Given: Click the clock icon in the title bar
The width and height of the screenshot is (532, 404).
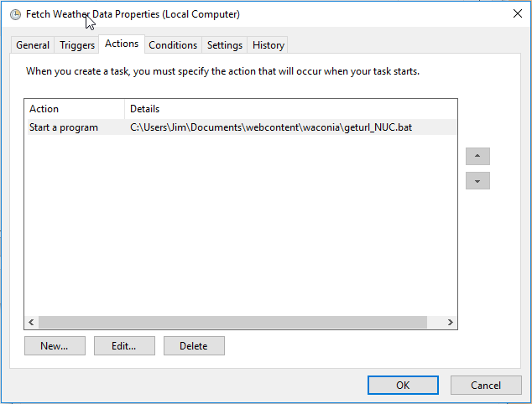Looking at the screenshot, I should pyautogui.click(x=14, y=14).
